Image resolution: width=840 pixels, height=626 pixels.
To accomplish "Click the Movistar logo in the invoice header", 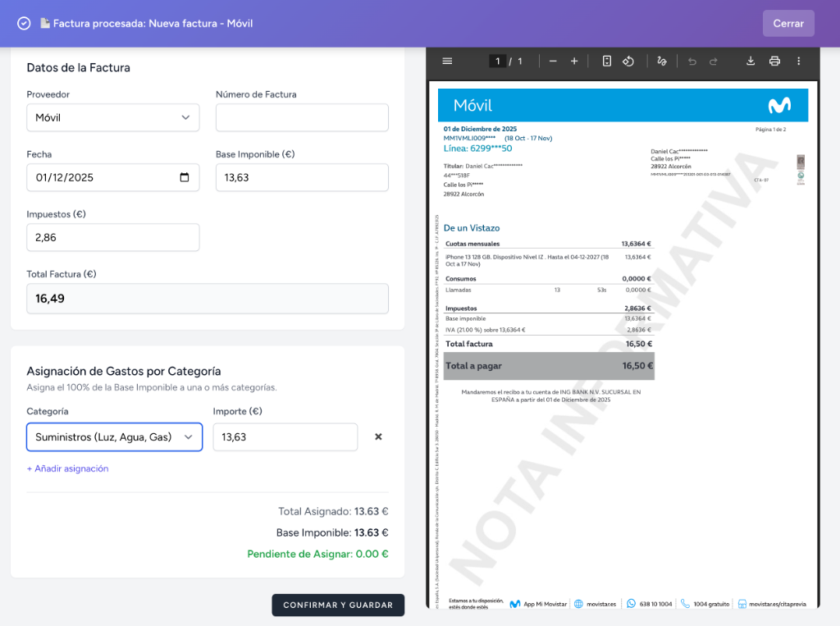I will pyautogui.click(x=779, y=105).
